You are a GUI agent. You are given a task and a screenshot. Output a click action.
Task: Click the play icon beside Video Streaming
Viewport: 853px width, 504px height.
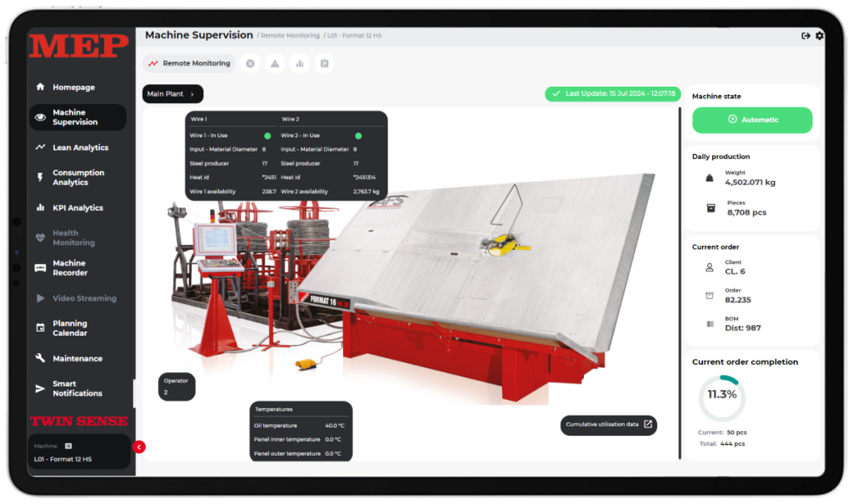click(x=40, y=298)
